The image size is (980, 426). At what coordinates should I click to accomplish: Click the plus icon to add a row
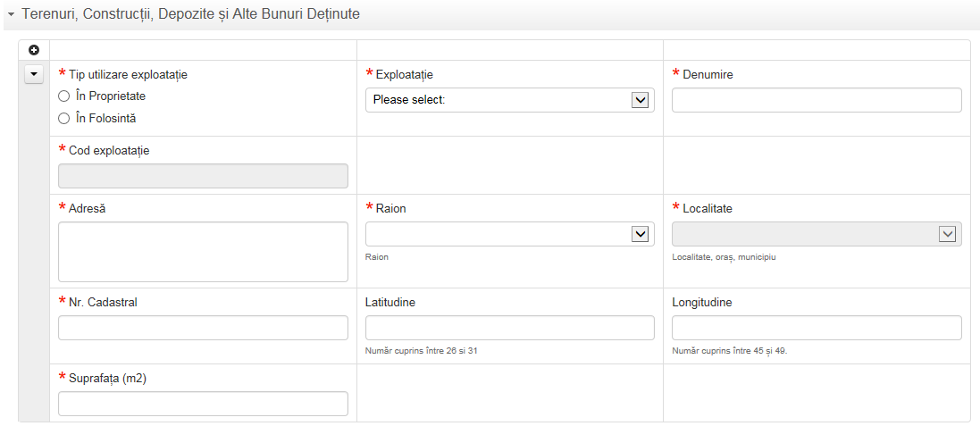point(34,50)
